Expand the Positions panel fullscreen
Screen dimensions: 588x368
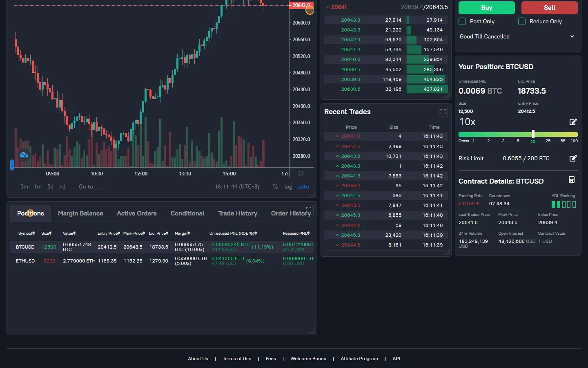pos(309,210)
